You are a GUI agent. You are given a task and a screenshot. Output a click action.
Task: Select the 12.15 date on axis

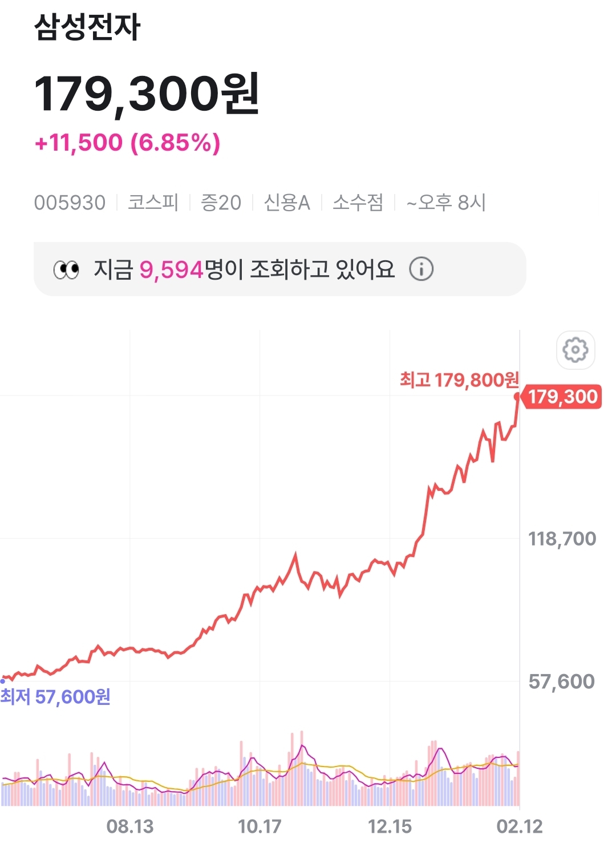pos(390,826)
